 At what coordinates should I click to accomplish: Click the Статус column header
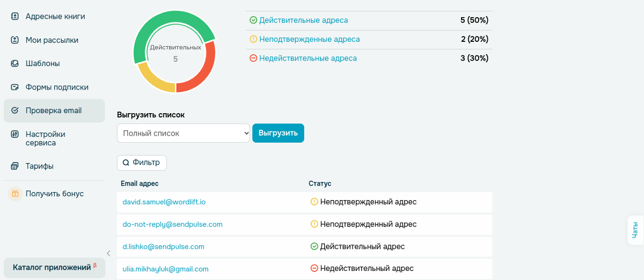coord(320,183)
